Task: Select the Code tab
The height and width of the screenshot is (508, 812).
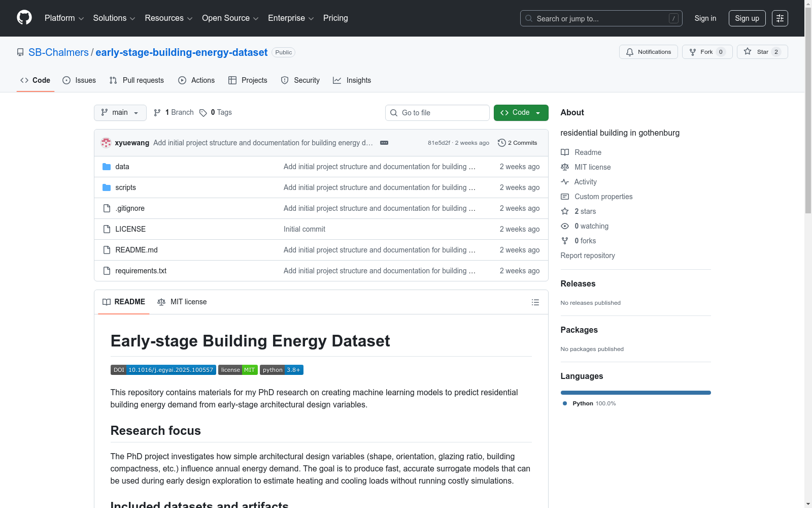Action: 36,80
